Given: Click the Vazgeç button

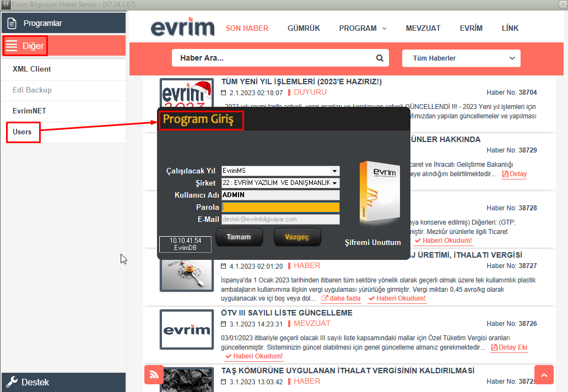Looking at the screenshot, I should pos(297,237).
